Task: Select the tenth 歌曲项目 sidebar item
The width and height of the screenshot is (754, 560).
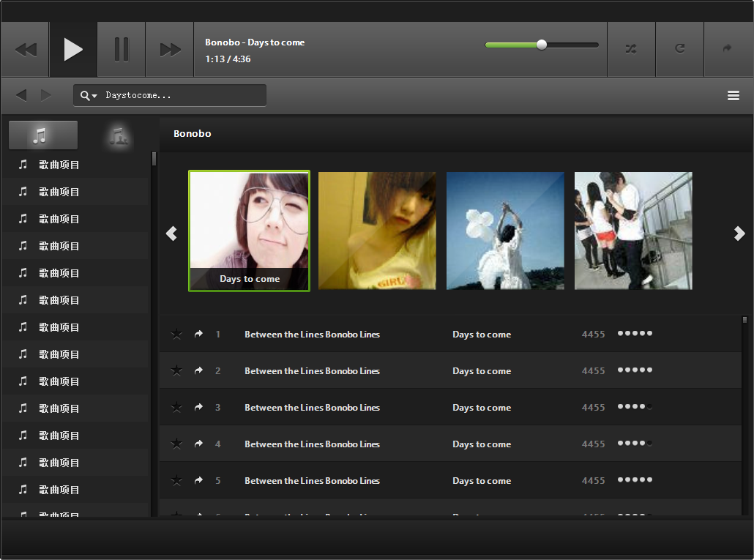Action: [75, 408]
